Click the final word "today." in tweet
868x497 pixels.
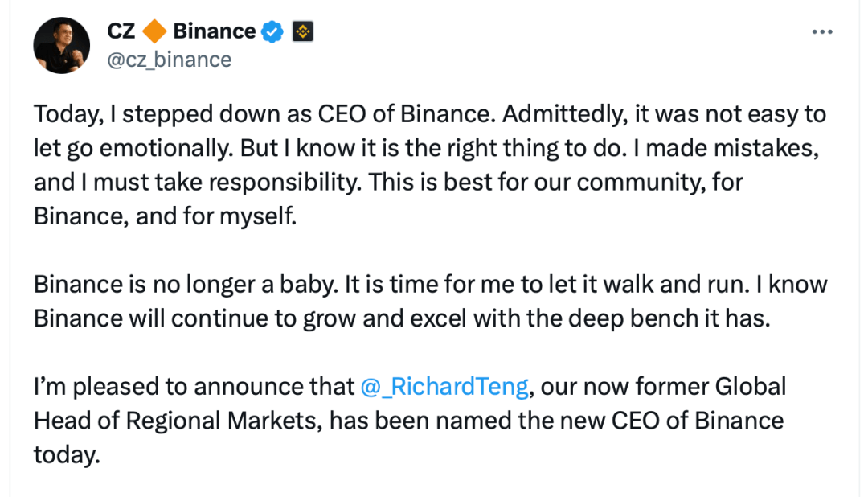point(67,455)
